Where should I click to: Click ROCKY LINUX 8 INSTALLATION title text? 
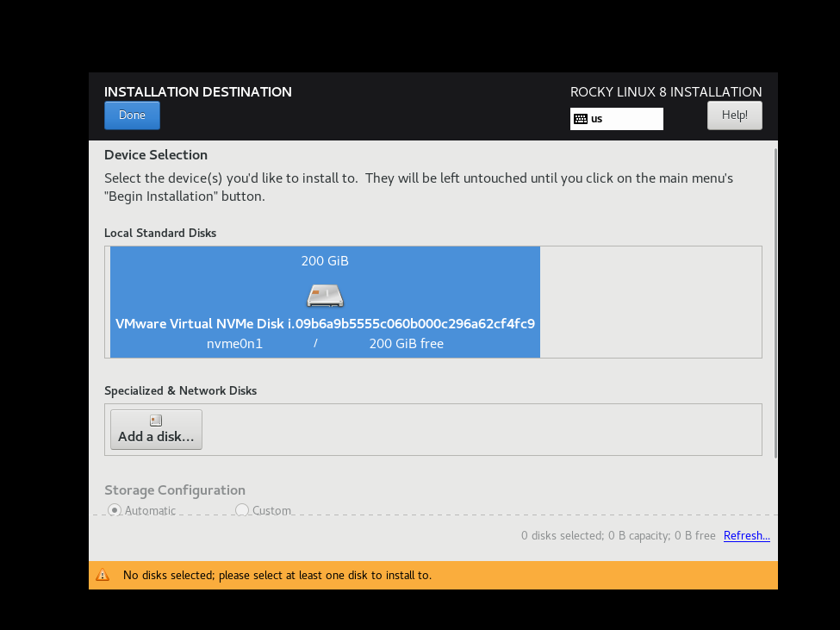click(666, 91)
